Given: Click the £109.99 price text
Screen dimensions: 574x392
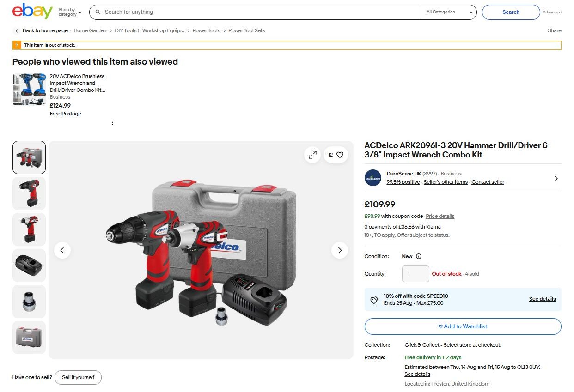Looking at the screenshot, I should point(380,204).
